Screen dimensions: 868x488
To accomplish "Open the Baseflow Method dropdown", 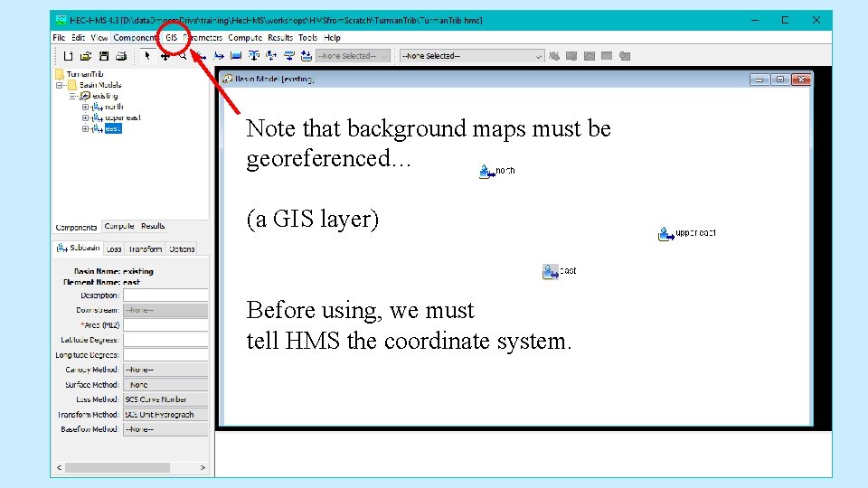I will tap(165, 429).
